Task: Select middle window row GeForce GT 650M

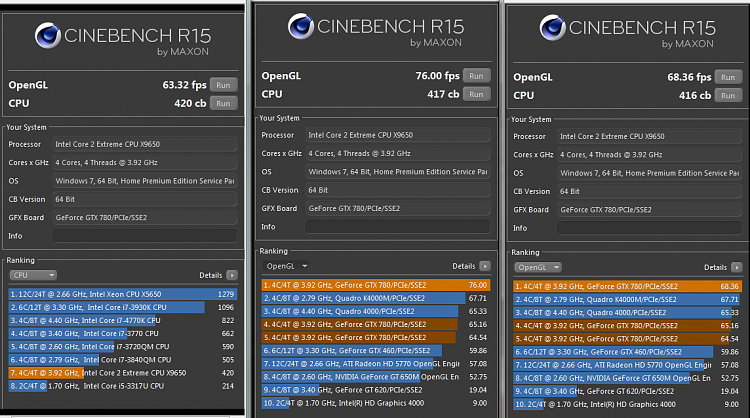Action: click(x=376, y=377)
